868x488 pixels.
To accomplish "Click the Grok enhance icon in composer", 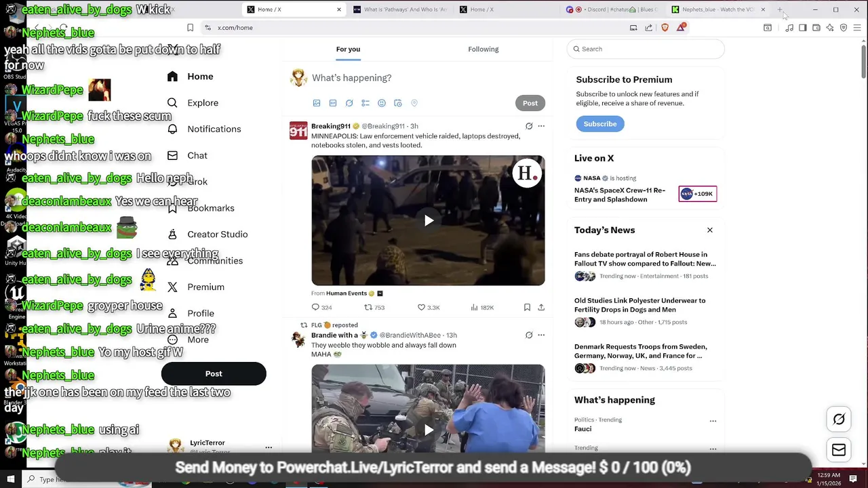I will [349, 103].
